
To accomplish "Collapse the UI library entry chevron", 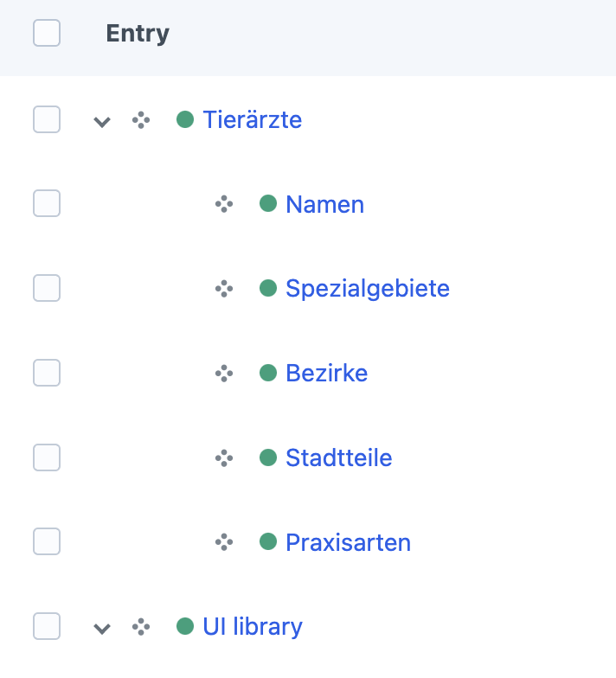I will coord(102,629).
